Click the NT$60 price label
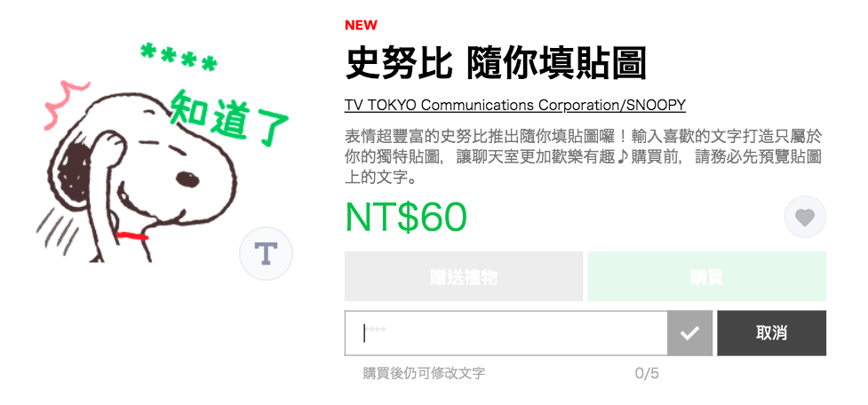 coord(406,217)
